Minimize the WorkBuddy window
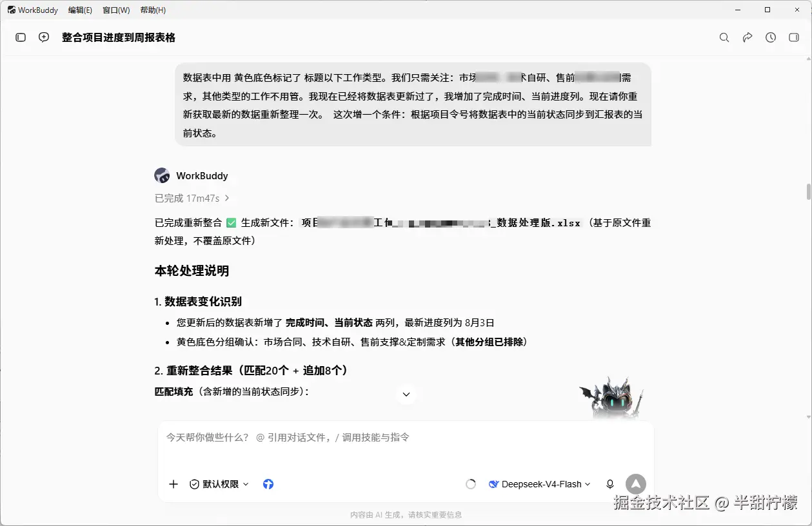Screen dimensions: 812x526 [738, 10]
